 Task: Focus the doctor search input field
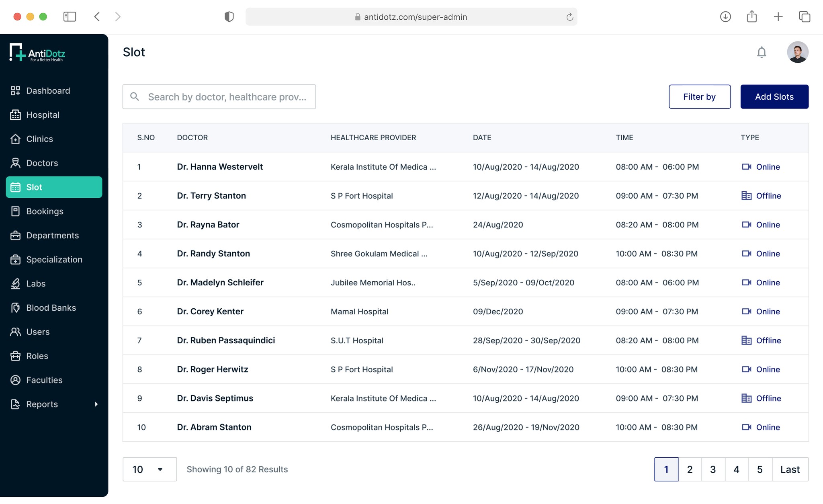[227, 97]
